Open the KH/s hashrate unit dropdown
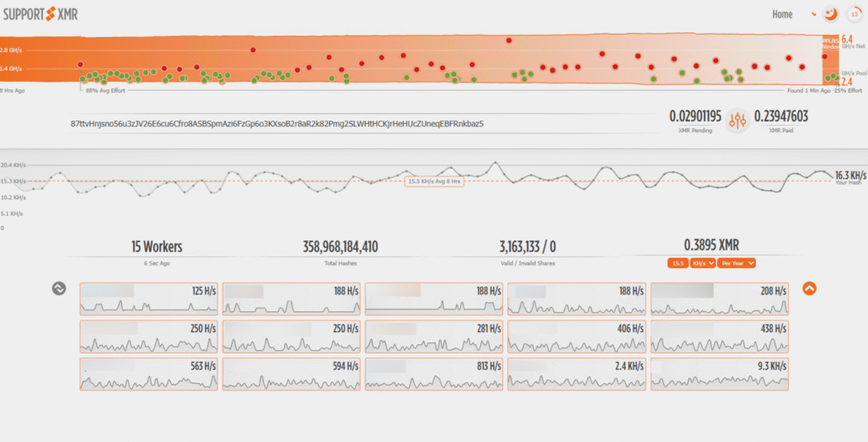Screen dimensions: 868x442 point(702,263)
